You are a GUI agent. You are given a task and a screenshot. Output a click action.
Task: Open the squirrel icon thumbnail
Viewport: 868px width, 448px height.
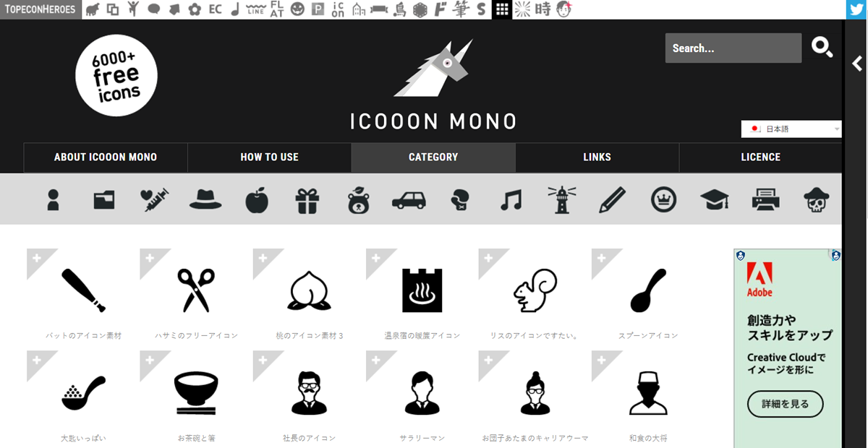(535, 290)
